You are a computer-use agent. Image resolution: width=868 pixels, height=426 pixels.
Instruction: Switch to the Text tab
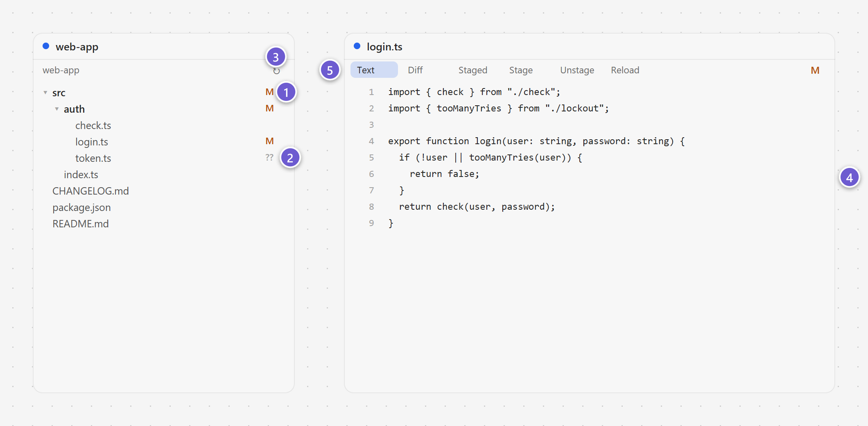point(374,70)
